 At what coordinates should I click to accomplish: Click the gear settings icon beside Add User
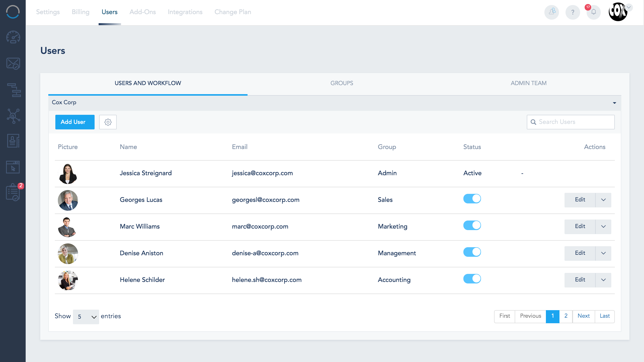coord(108,122)
